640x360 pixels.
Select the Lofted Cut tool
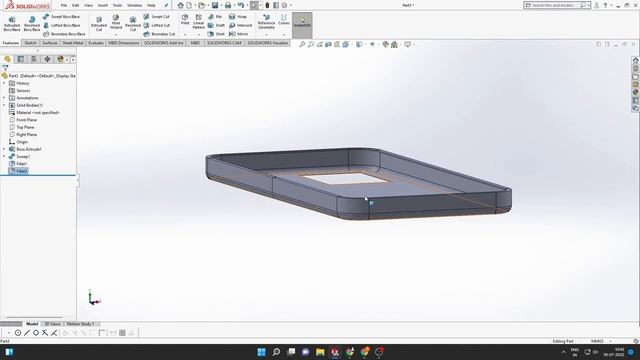[156, 25]
